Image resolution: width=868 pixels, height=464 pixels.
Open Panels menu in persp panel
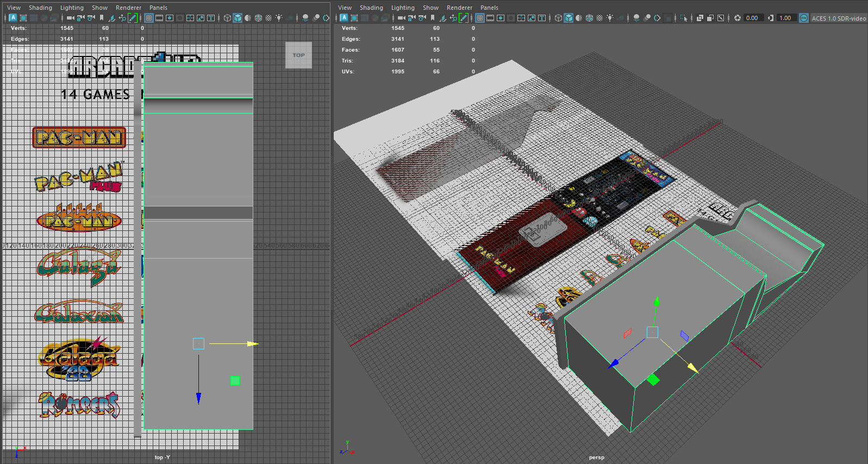tap(489, 8)
